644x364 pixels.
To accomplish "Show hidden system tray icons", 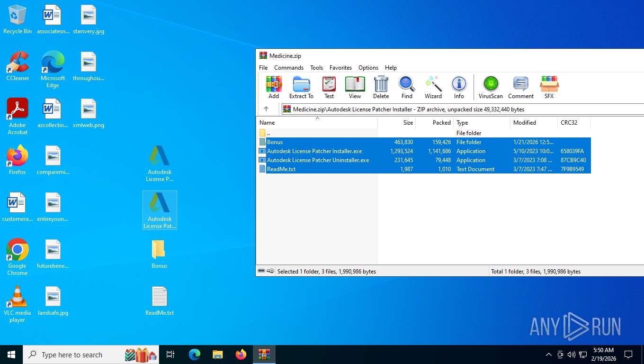I will [x=549, y=355].
